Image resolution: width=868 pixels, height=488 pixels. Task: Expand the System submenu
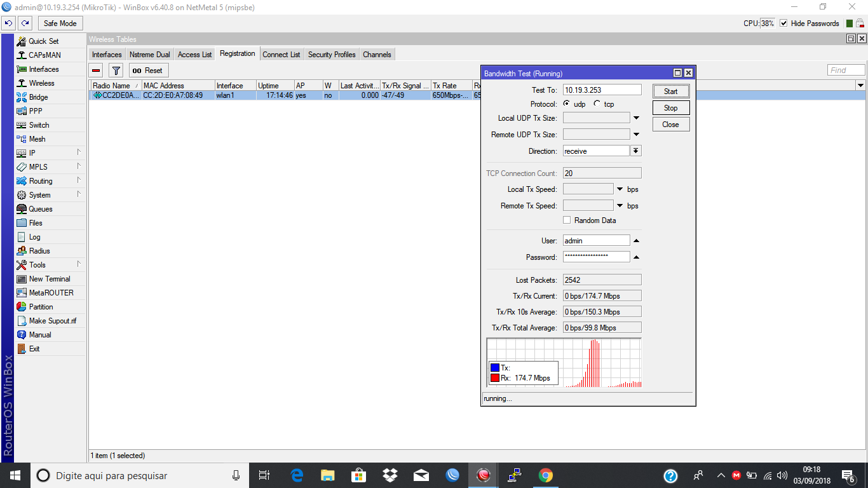tap(79, 194)
